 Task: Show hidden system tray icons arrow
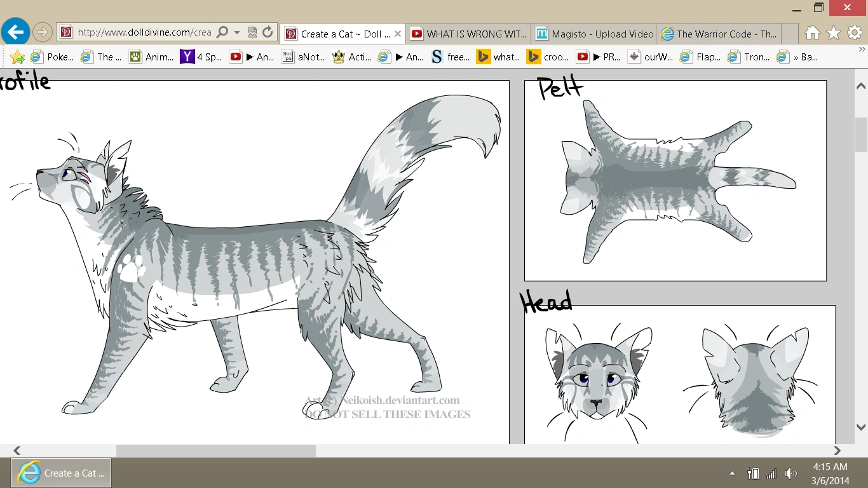click(x=732, y=473)
